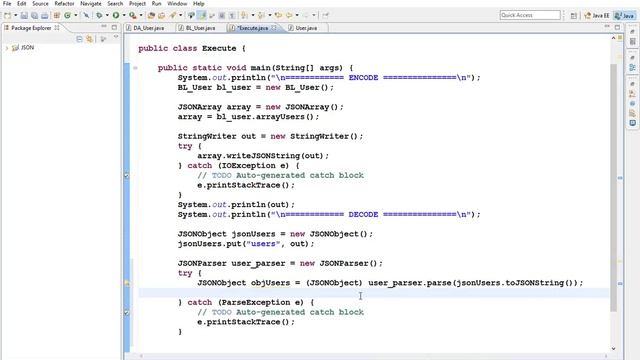Click the 'array.writeJSONString(out);' code line

tap(263, 156)
